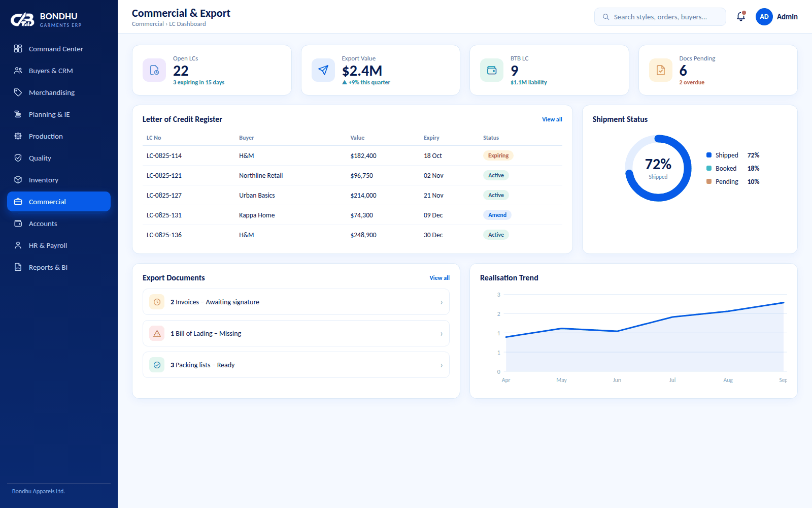The image size is (812, 508).
Task: Click the Merchandising tag icon
Action: point(18,92)
